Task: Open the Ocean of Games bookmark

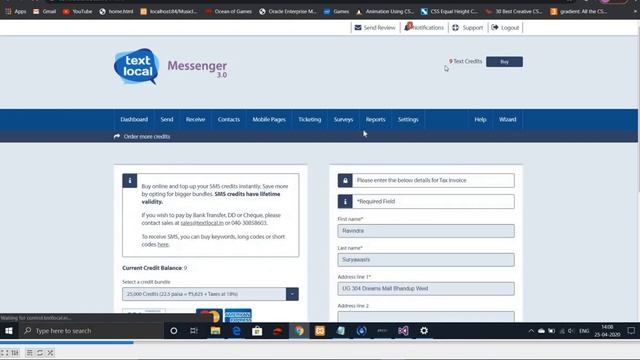Action: [229, 11]
